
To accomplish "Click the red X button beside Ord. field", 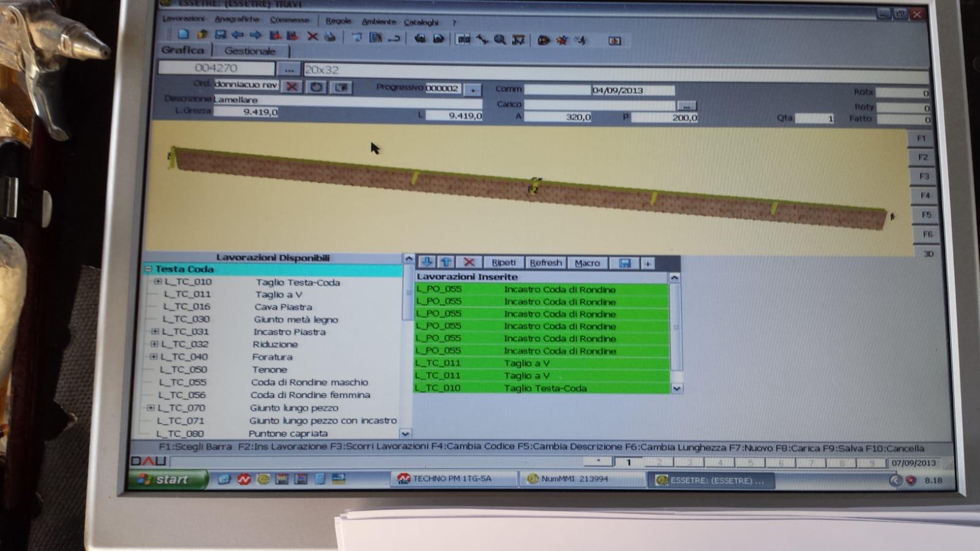I will [292, 86].
